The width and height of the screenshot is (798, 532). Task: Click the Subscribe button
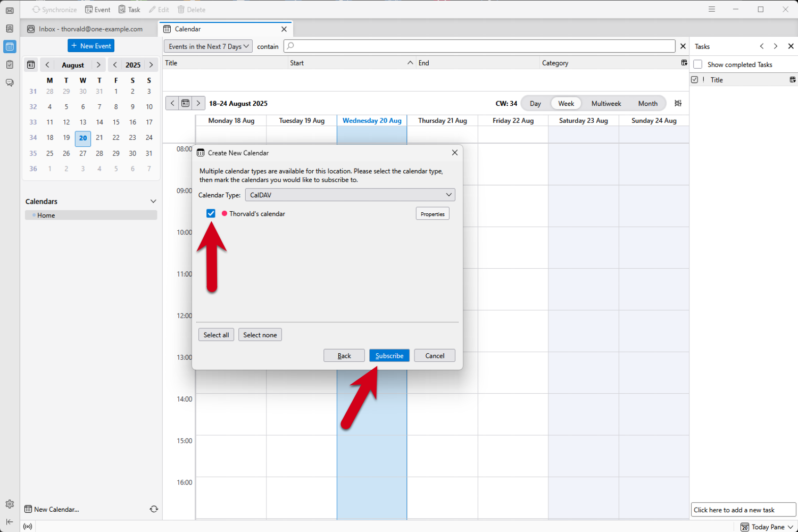pyautogui.click(x=389, y=355)
